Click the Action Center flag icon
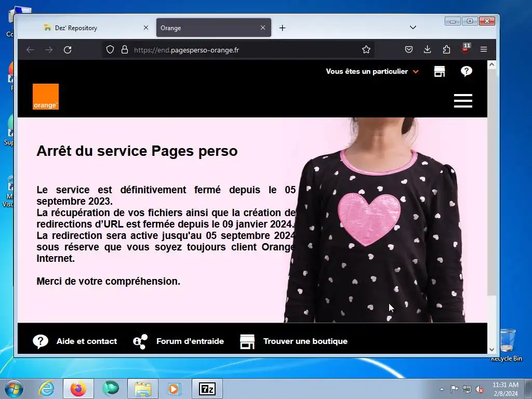 454,389
